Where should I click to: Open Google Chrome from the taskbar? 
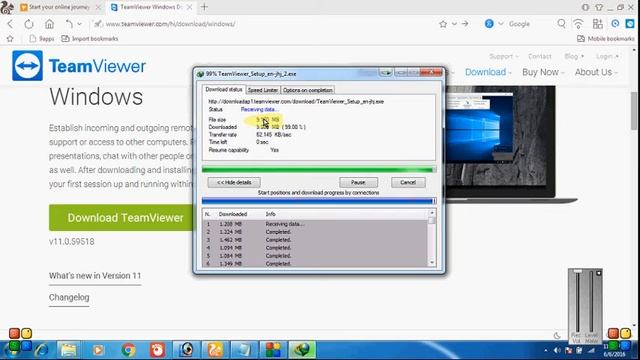click(128, 350)
